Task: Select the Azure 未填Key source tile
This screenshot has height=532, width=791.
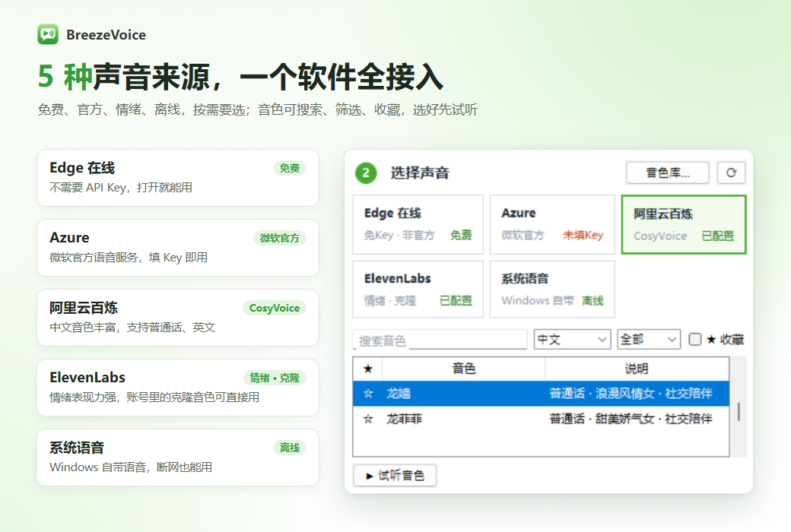Action: click(552, 224)
